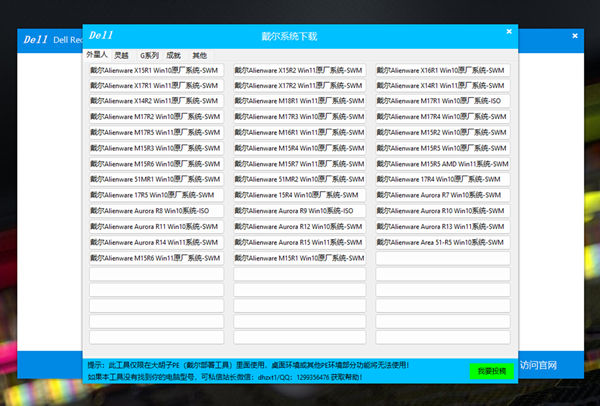Click Alienware M15R3 Win10原厂系统-SWM
Image resolution: width=600 pixels, height=406 pixels.
click(157, 148)
